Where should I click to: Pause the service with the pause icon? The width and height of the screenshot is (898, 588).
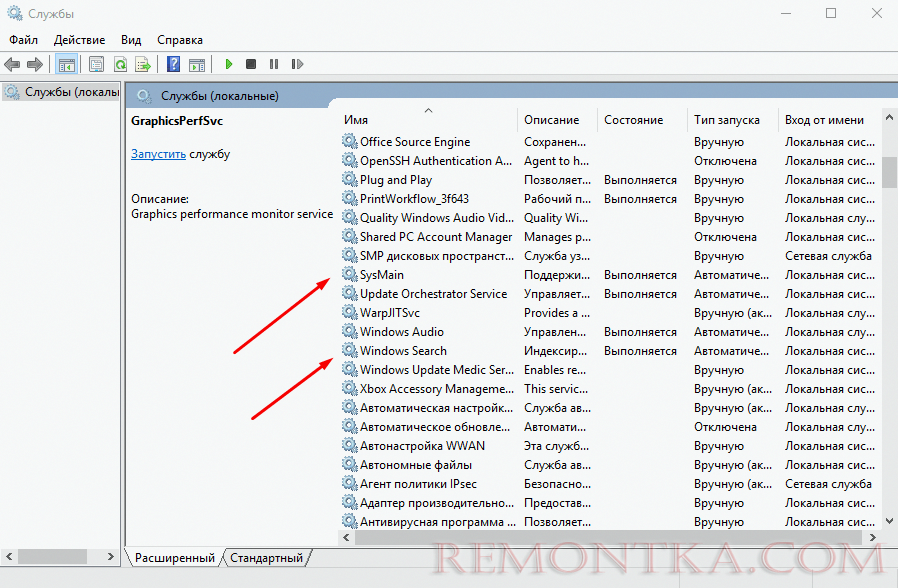click(x=274, y=64)
